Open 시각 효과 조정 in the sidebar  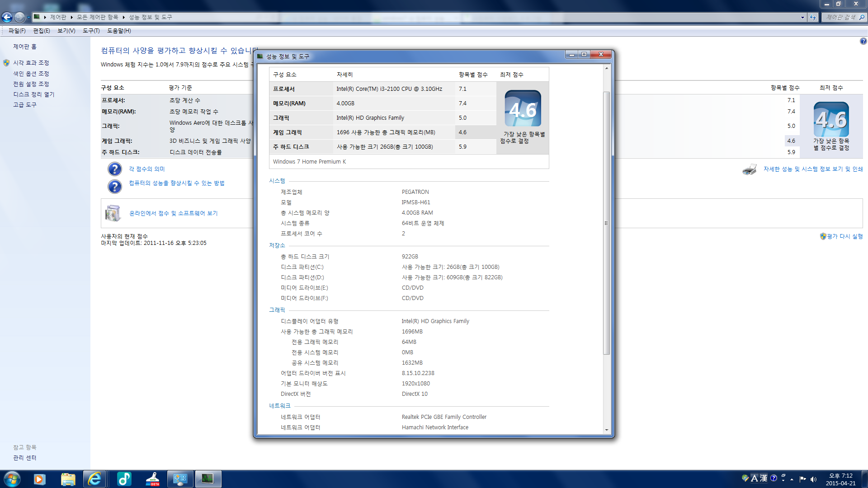[31, 63]
